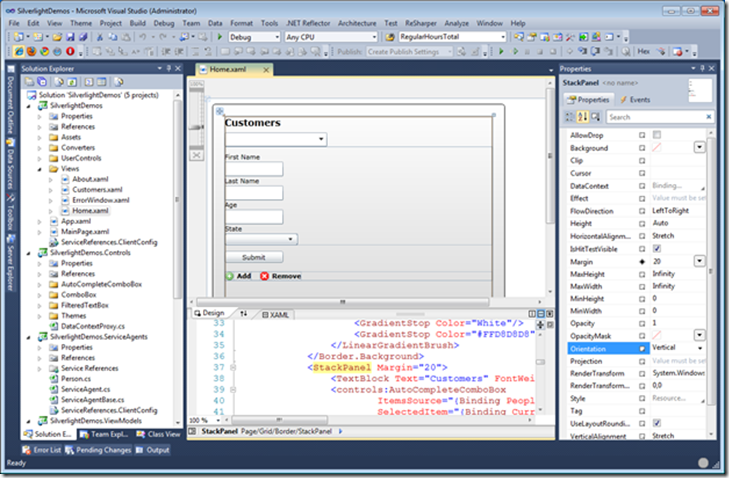Open the Server Explorer side tab
729x478 pixels.
click(x=10, y=263)
